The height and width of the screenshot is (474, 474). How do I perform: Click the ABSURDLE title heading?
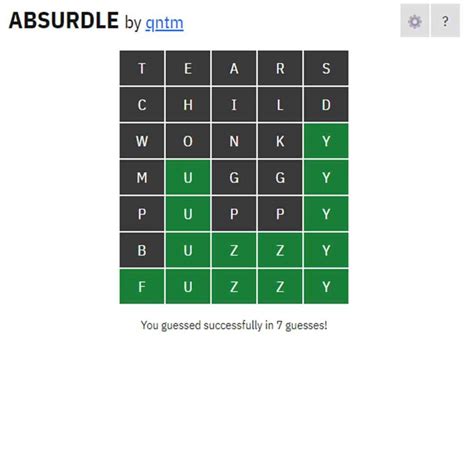64,20
